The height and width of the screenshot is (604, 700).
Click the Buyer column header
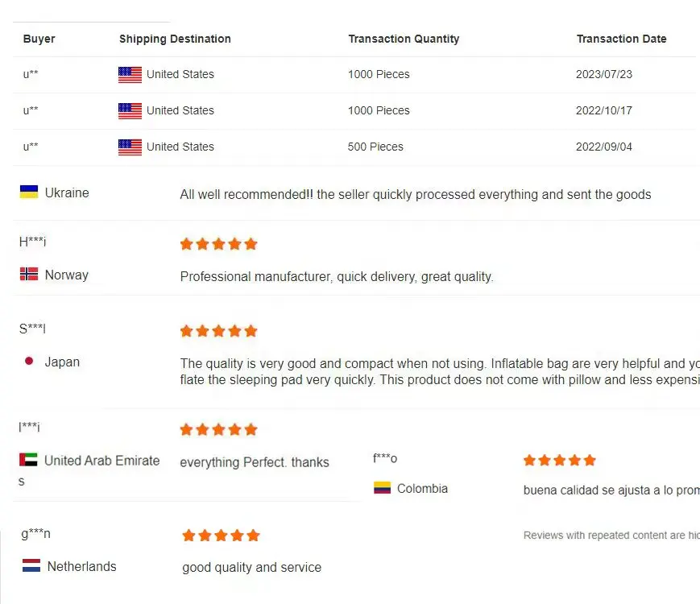(x=39, y=39)
